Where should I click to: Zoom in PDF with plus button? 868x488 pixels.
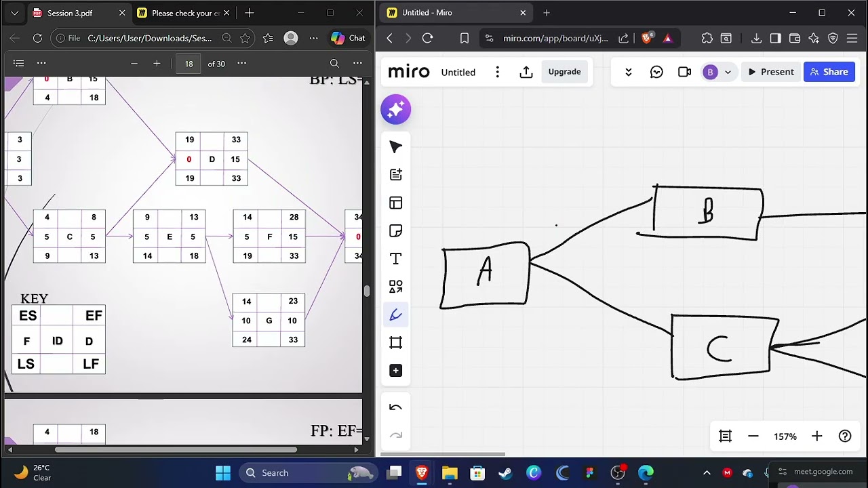tap(157, 64)
